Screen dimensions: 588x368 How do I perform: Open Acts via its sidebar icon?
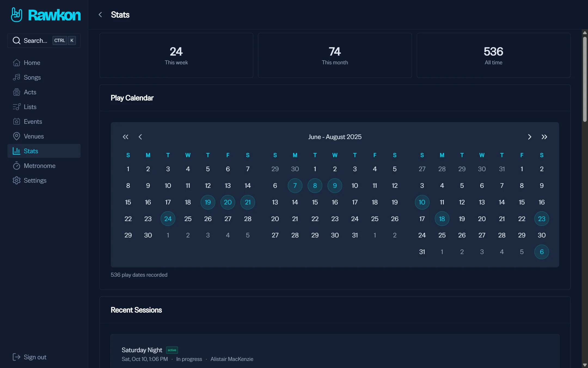point(17,92)
